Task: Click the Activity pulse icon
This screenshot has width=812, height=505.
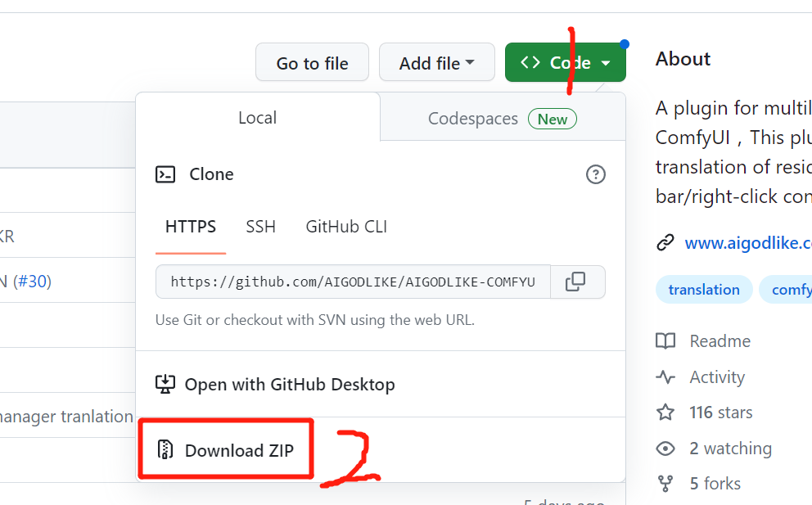Action: tap(665, 376)
